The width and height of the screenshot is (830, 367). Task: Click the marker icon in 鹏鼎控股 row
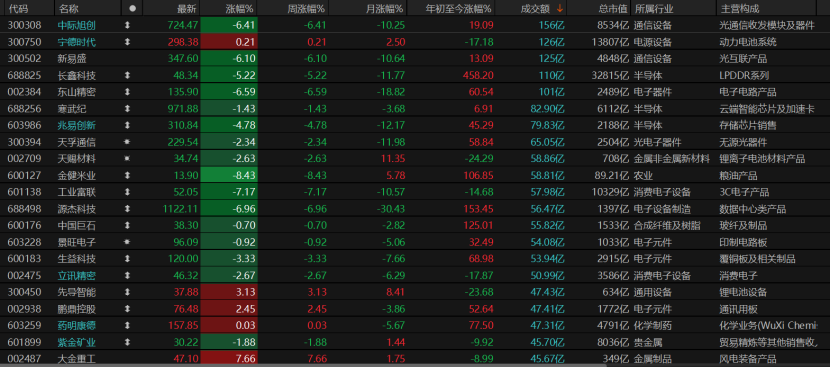pos(127,309)
